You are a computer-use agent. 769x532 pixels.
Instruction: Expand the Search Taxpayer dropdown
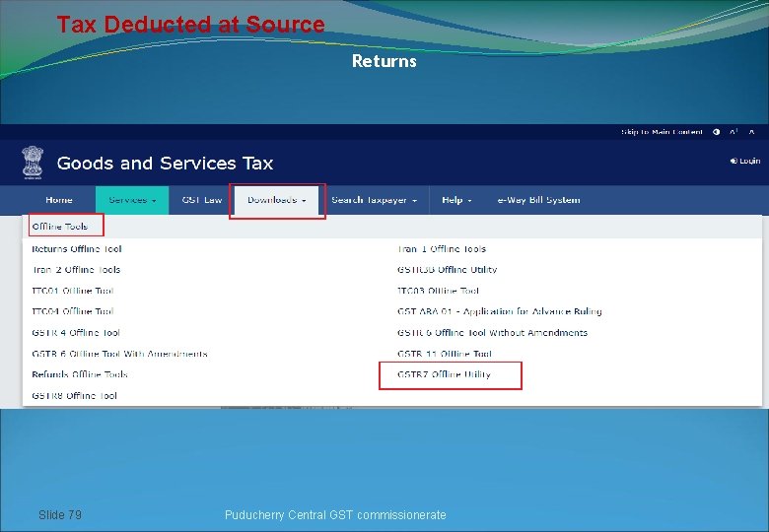[374, 200]
